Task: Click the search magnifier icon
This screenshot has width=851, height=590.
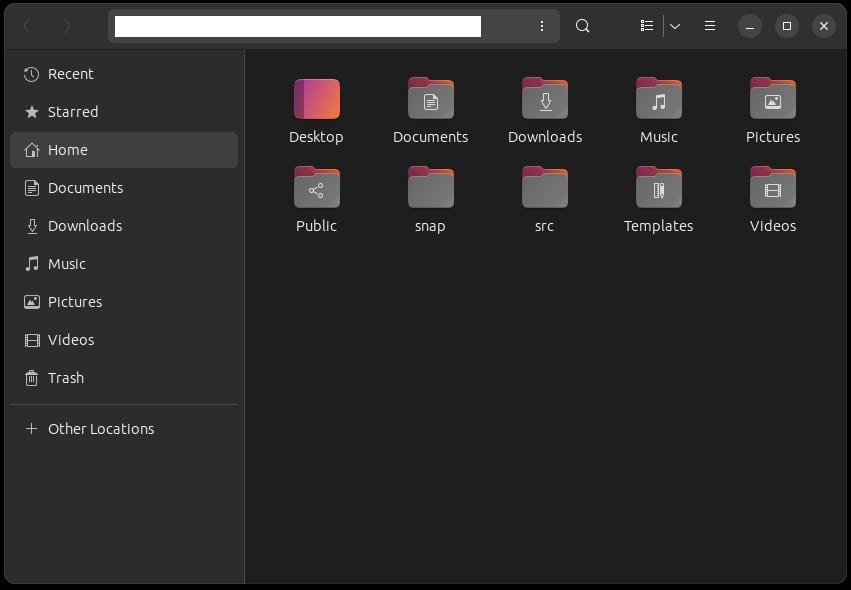Action: (582, 26)
